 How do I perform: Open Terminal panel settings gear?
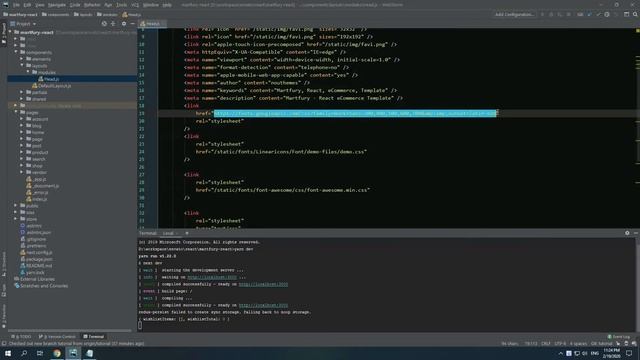click(x=627, y=233)
